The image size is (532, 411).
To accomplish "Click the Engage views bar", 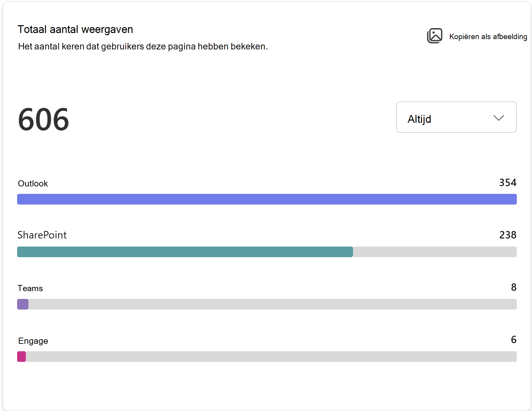I will (267, 356).
